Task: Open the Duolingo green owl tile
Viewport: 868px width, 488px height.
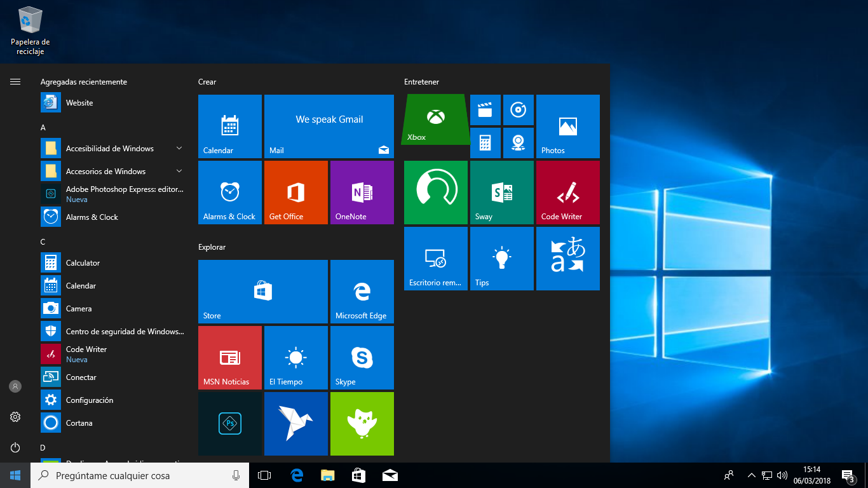Action: pos(362,424)
